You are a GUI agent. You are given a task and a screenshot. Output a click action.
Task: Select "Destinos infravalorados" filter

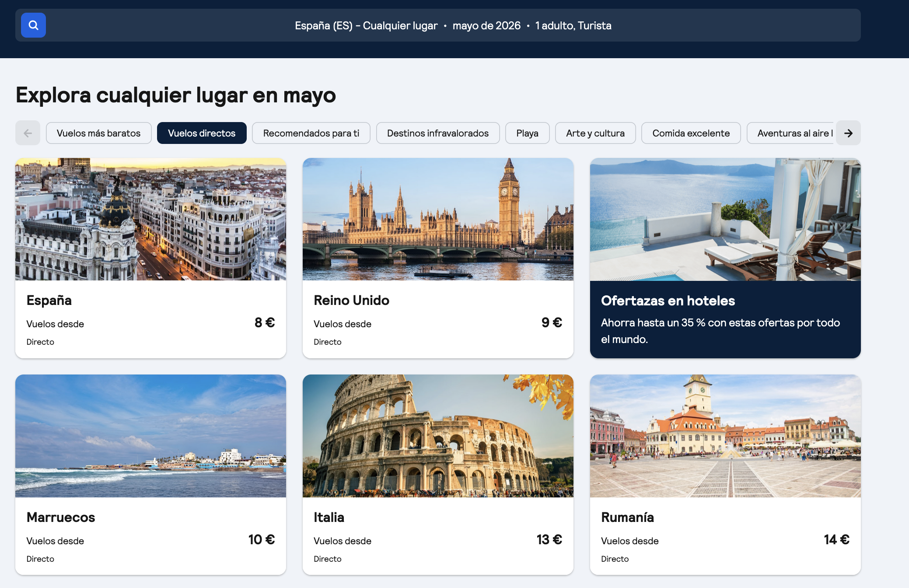437,133
